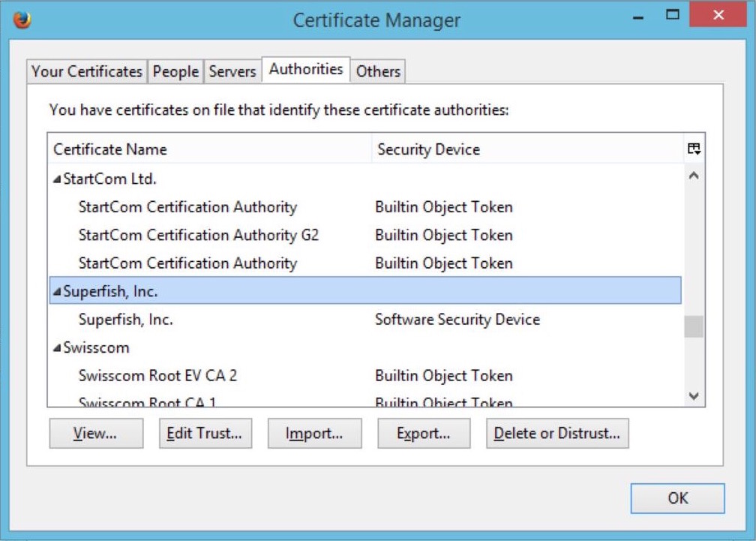Select the Authorities tab

(x=306, y=70)
